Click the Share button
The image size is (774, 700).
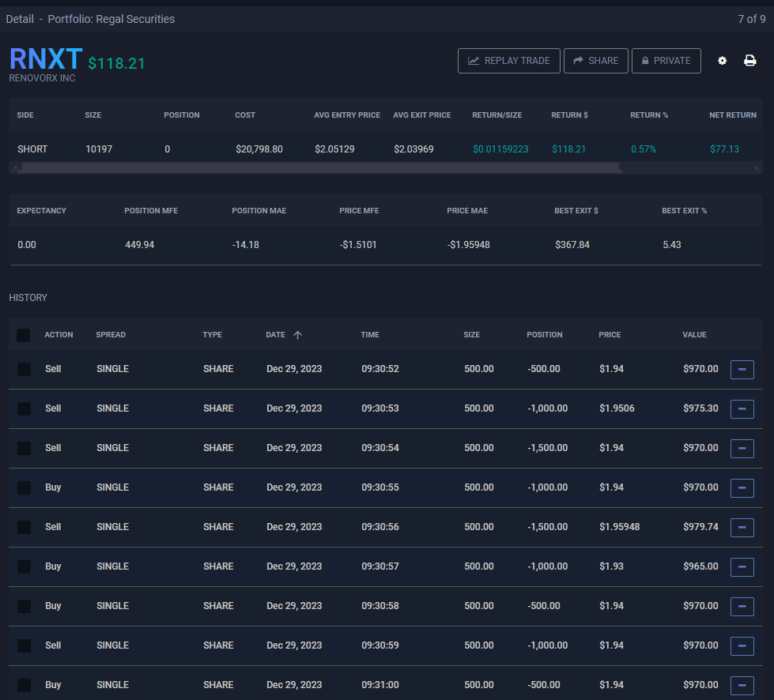click(595, 61)
